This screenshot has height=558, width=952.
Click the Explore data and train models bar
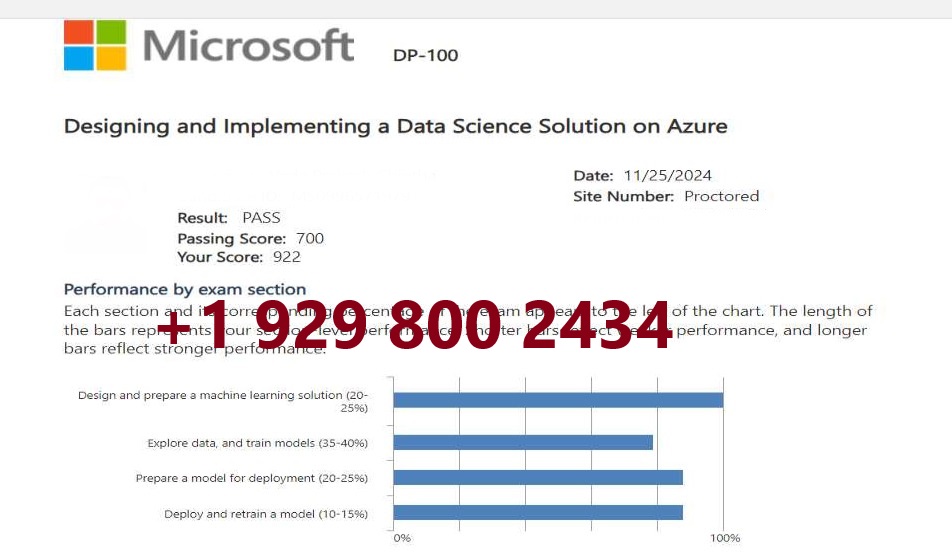[x=523, y=442]
